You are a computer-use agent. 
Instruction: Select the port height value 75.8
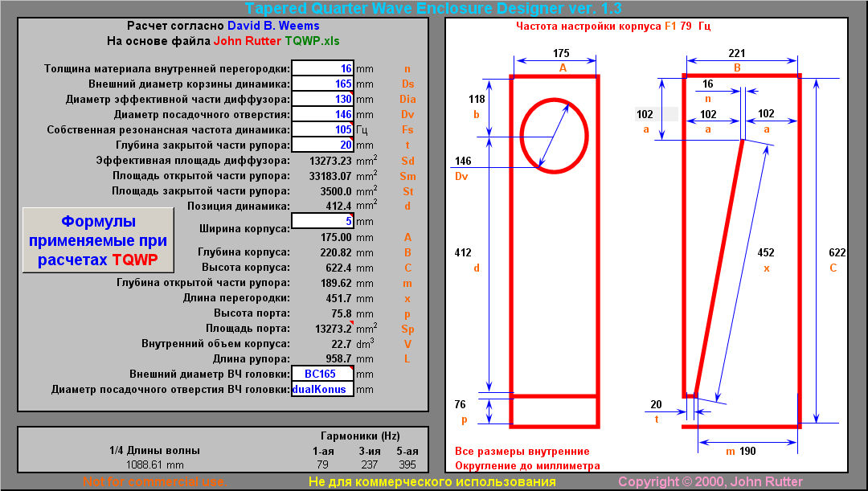point(341,313)
